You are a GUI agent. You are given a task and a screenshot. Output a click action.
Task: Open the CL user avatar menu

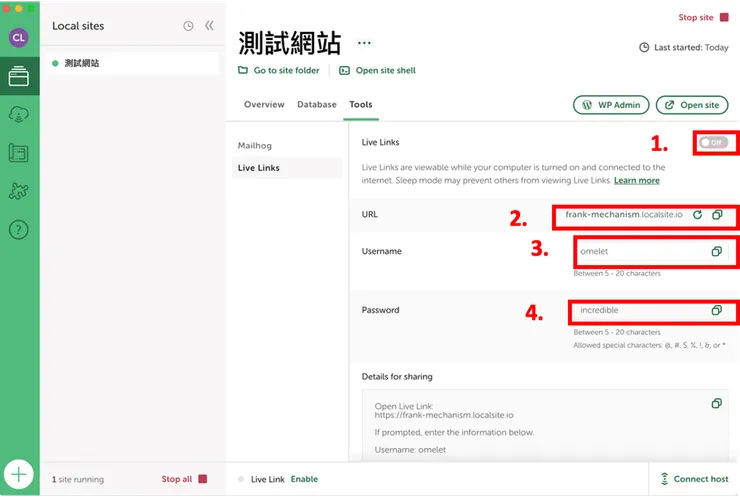coord(19,38)
